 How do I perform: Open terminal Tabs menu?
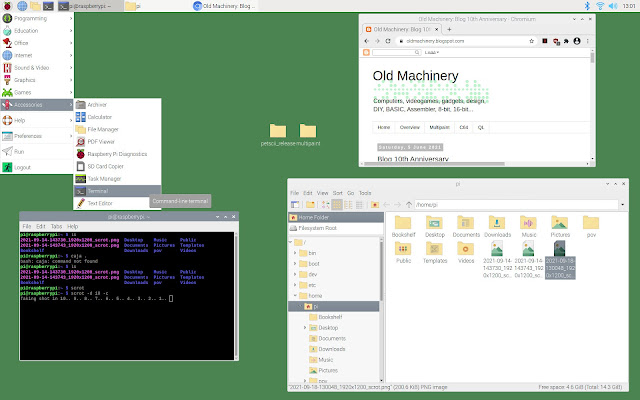coord(56,226)
